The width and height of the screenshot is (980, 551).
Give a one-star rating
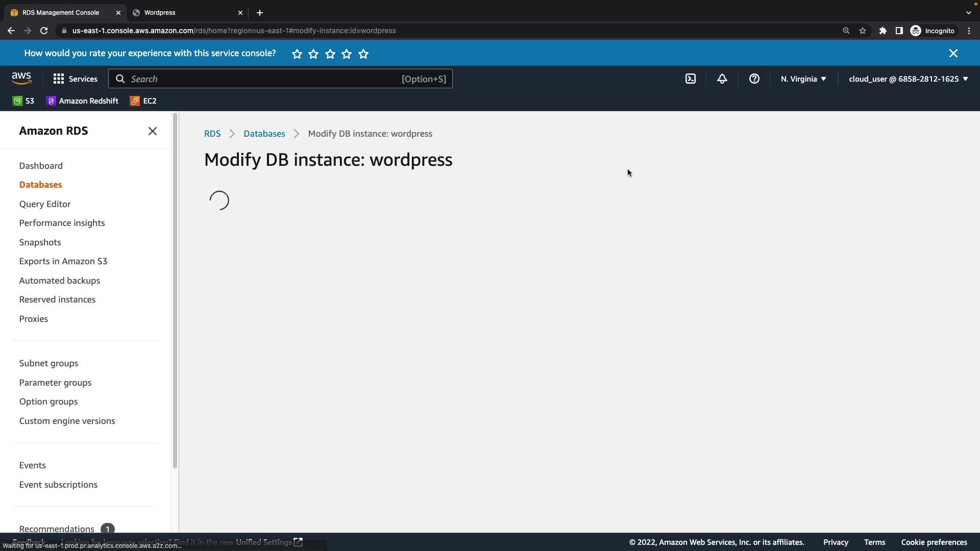(x=297, y=54)
